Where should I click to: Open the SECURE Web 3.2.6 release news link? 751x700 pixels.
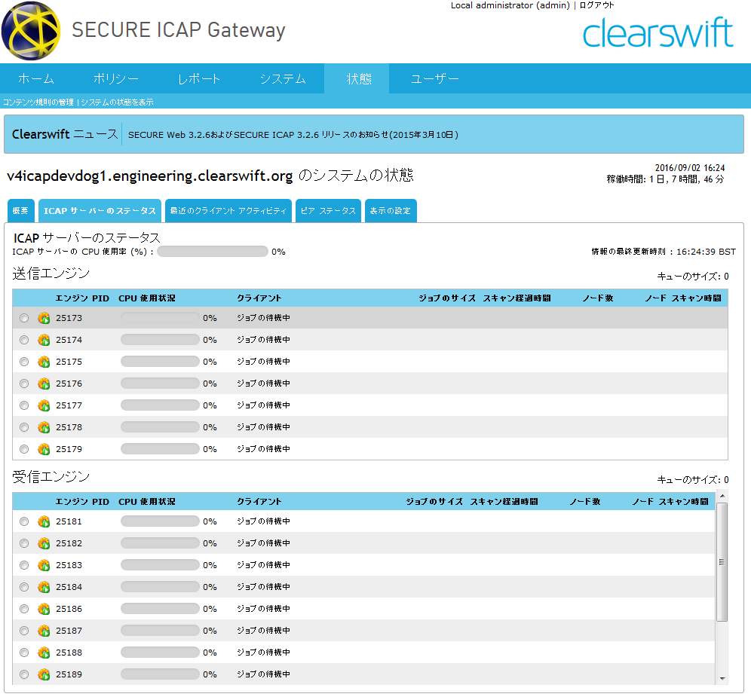(293, 135)
